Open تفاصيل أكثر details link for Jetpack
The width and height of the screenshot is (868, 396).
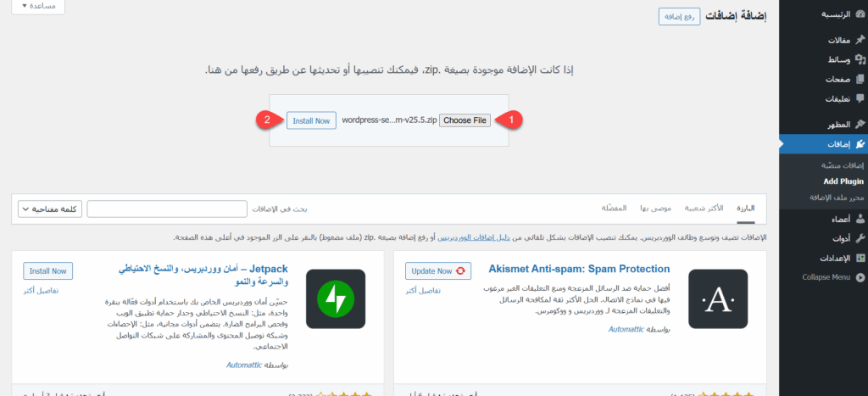click(41, 291)
